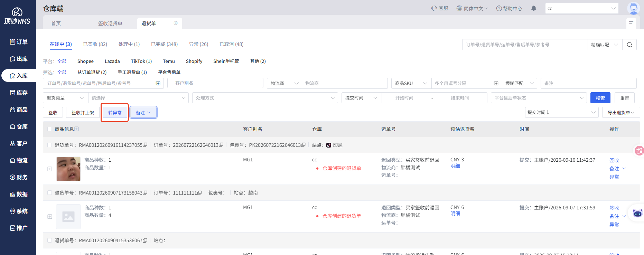
Task: Open the 提交时间 sort order dropdown
Action: (562, 112)
